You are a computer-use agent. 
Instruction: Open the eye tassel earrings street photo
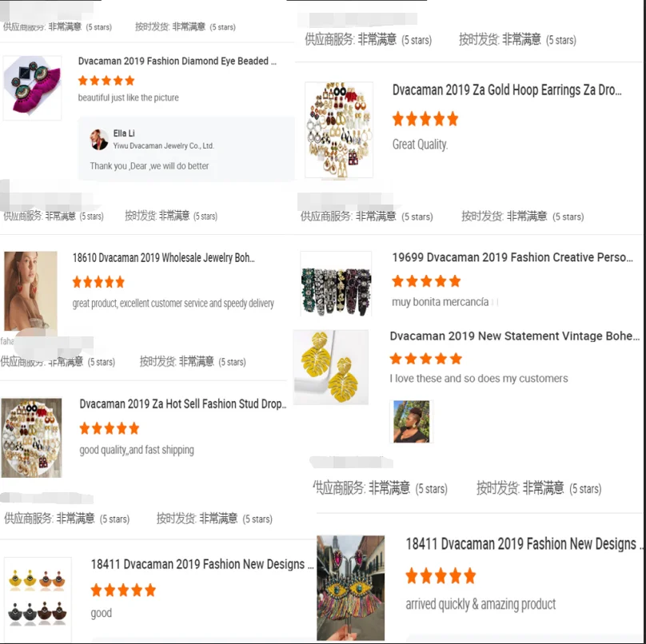[x=351, y=587]
